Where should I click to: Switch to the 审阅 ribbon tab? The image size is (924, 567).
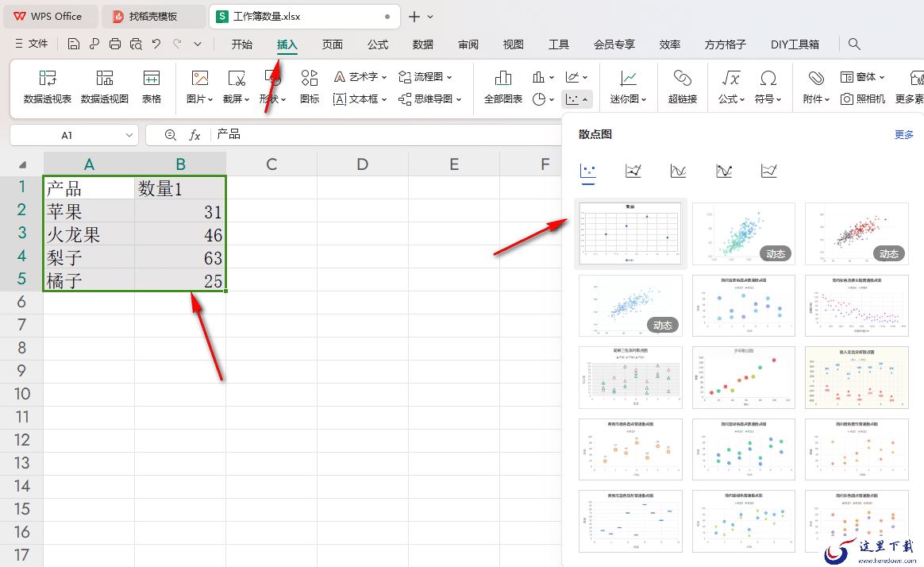[x=468, y=44]
